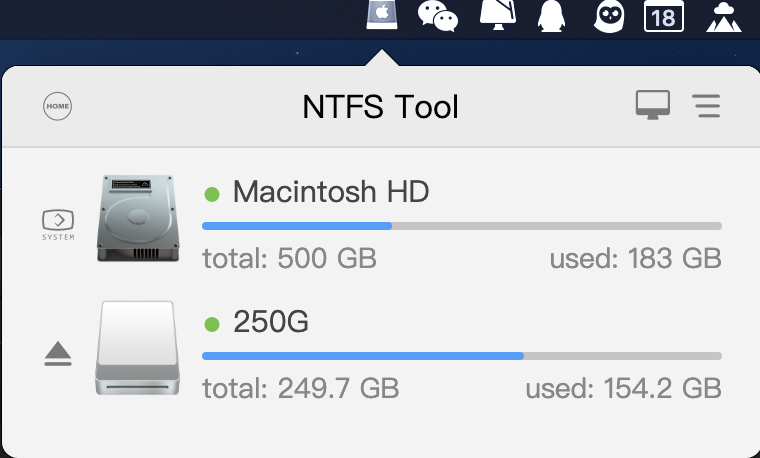
Task: Click the mountain cloud menu bar icon
Action: pyautogui.click(x=723, y=17)
